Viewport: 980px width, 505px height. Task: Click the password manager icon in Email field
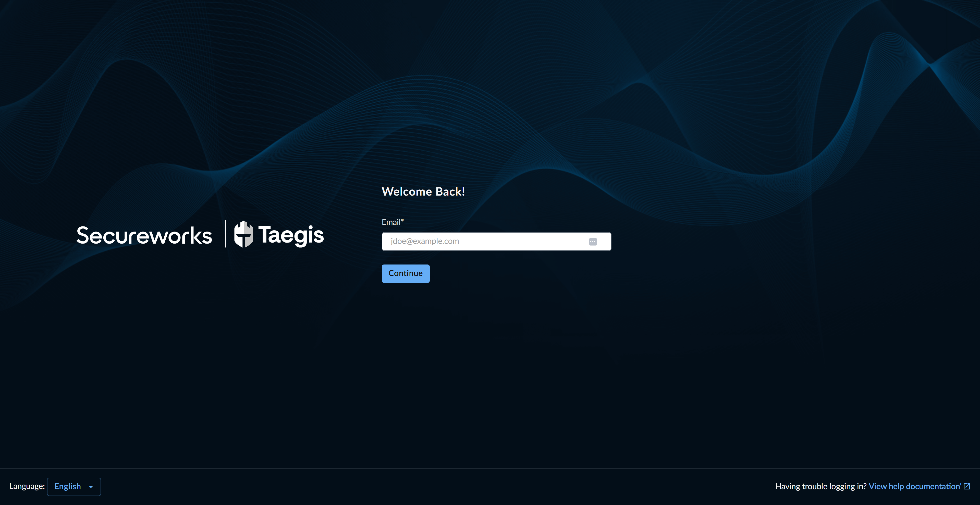tap(593, 242)
